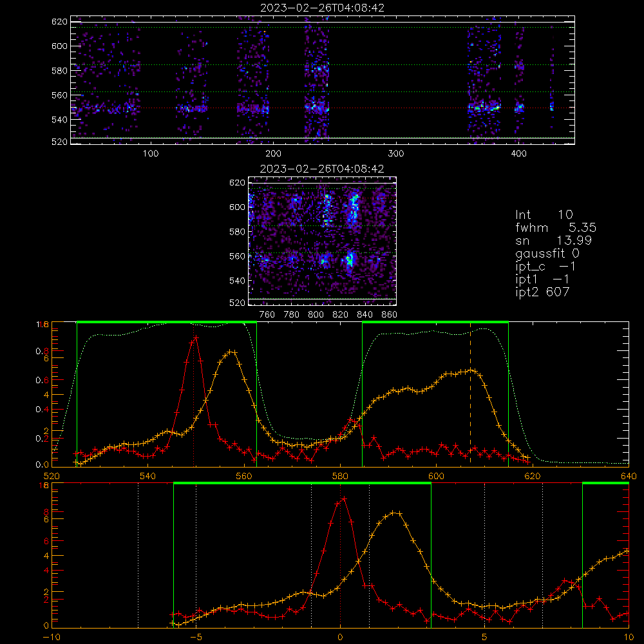The image size is (644, 644).
Task: Click the red curve peak in profile plot
Action: [x=196, y=337]
